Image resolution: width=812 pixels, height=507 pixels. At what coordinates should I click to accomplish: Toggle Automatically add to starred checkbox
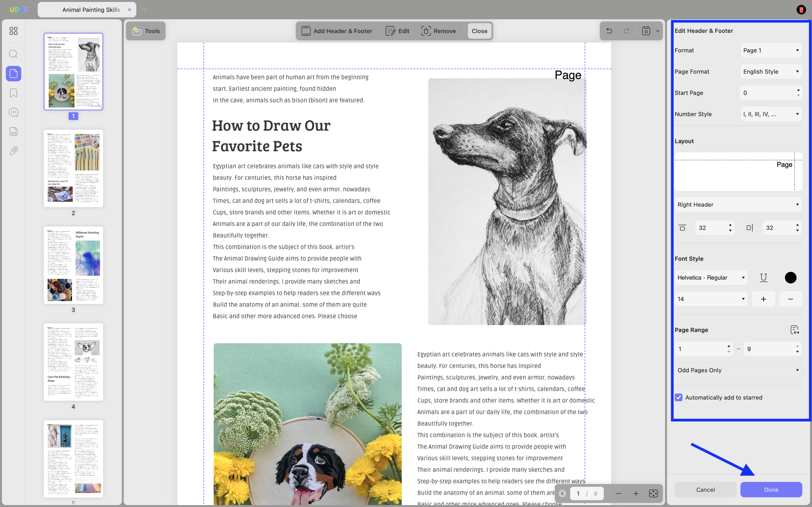[x=678, y=397]
